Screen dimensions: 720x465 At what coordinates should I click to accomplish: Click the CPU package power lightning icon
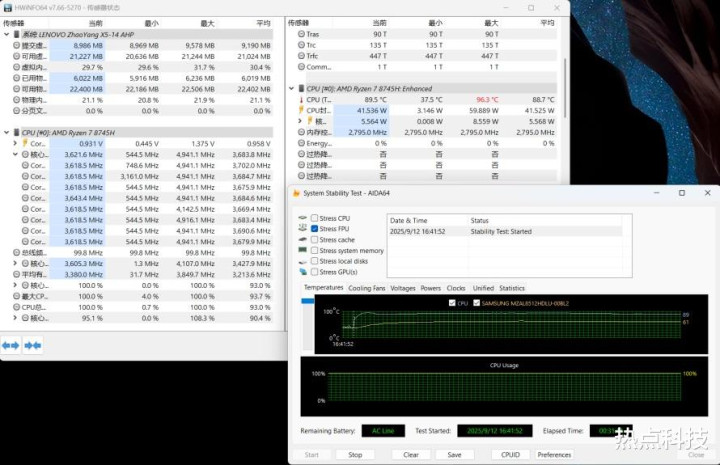[302, 111]
